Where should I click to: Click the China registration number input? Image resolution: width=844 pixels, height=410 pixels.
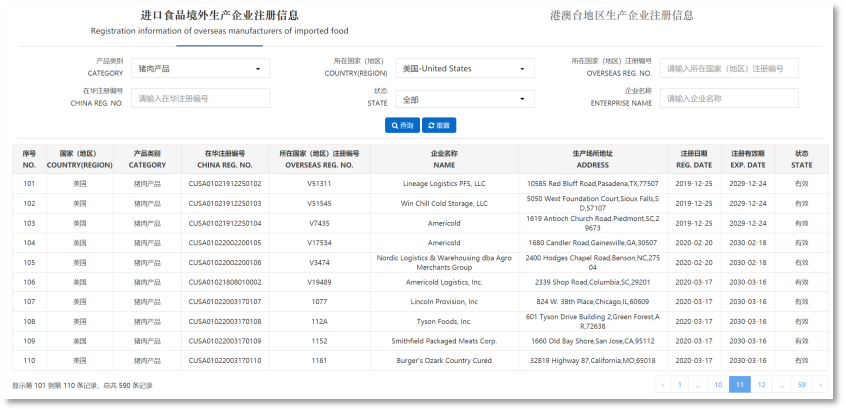[x=200, y=98]
